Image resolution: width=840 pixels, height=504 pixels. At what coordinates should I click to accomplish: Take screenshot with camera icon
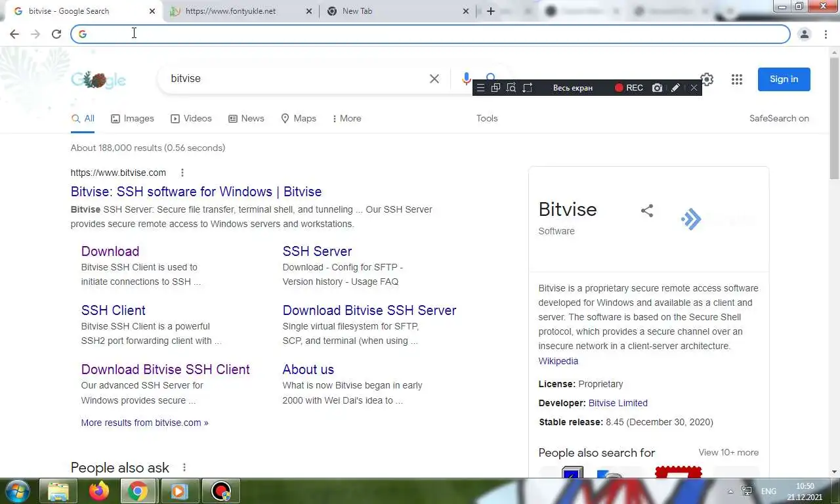(658, 88)
